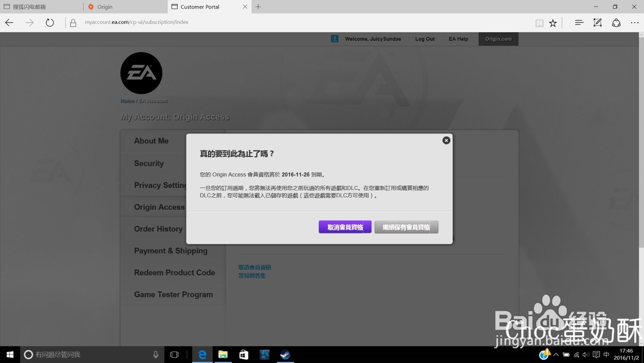Click Welcome, JuicySundae text

pyautogui.click(x=372, y=39)
